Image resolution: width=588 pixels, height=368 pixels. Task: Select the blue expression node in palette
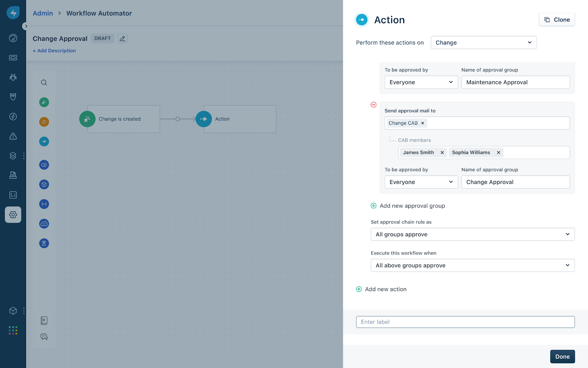point(44,204)
